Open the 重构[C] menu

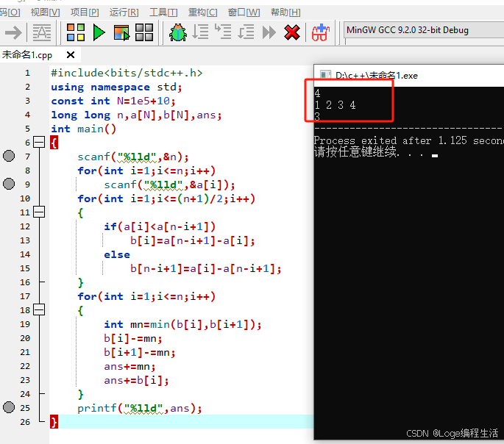pos(203,12)
